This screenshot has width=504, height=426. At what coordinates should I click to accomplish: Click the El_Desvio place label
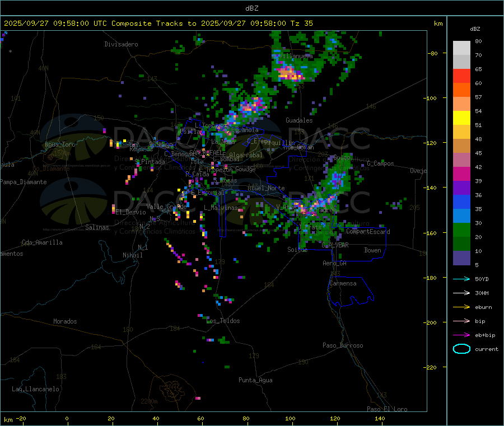click(130, 212)
